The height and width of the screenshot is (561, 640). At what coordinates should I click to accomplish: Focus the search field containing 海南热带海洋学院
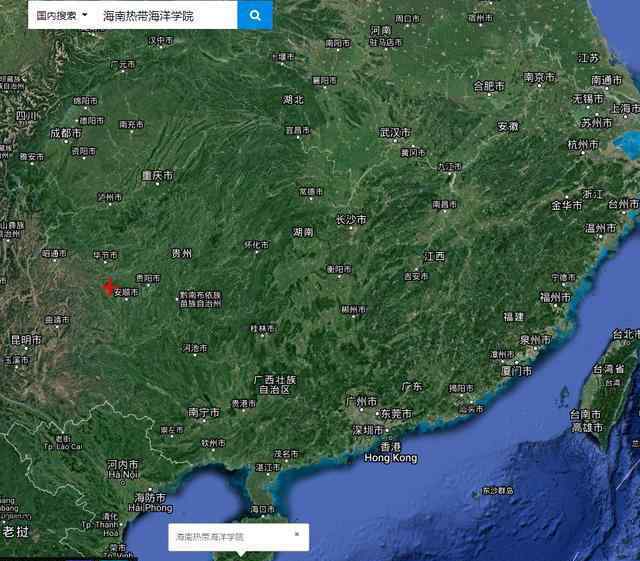coord(167,16)
